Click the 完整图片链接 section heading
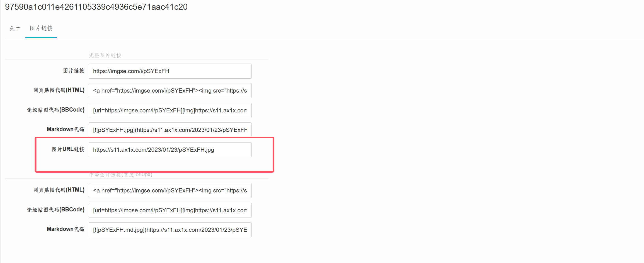Screen dimensions: 644x263 pos(105,55)
